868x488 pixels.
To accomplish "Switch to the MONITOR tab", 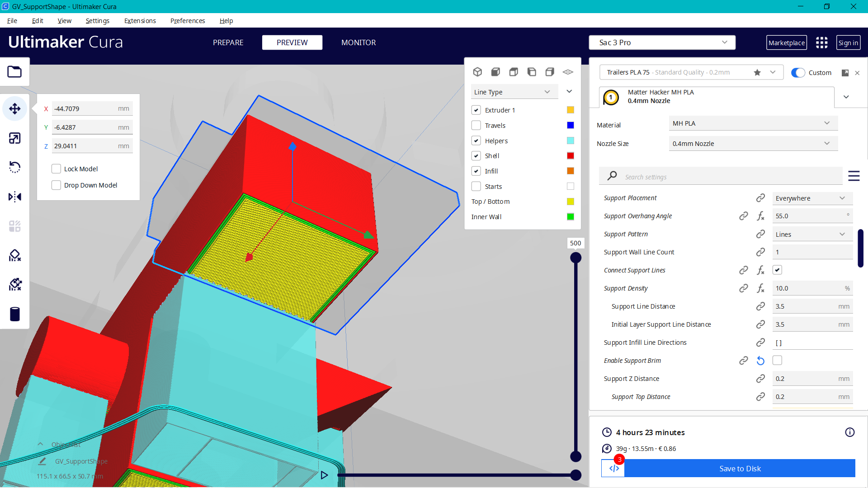I will (x=359, y=42).
